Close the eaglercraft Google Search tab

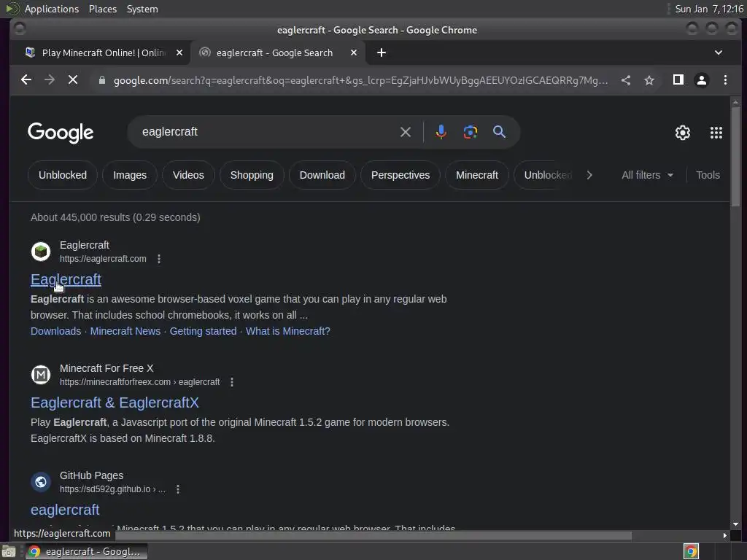pos(354,52)
